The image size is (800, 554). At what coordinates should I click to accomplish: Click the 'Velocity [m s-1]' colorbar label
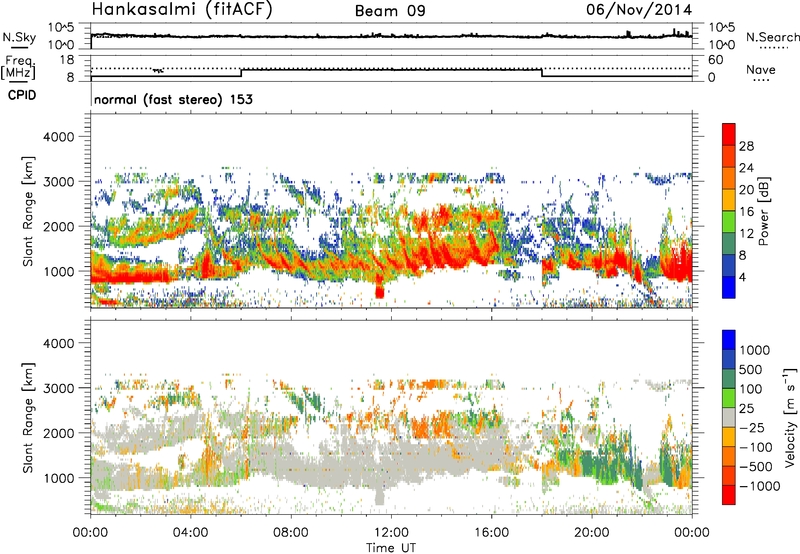click(790, 417)
